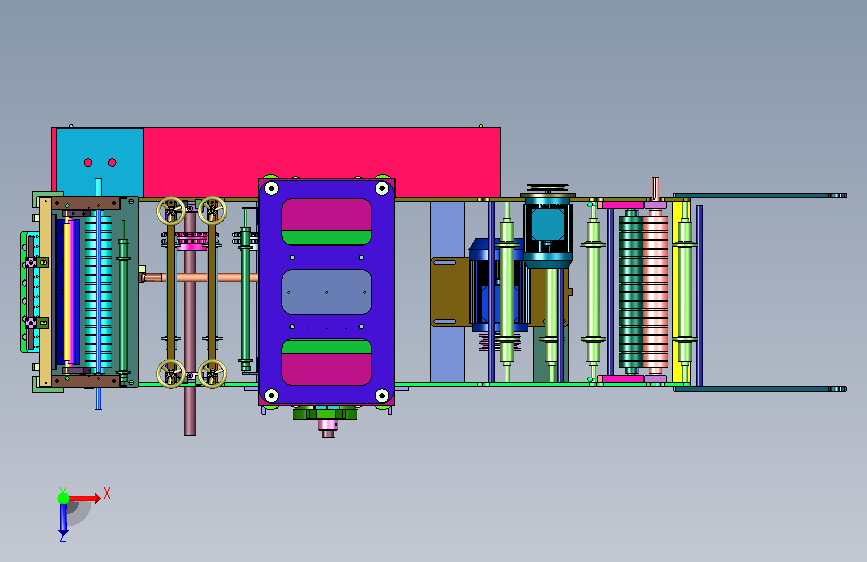Select the upper teal outfeed rail

pos(760,195)
